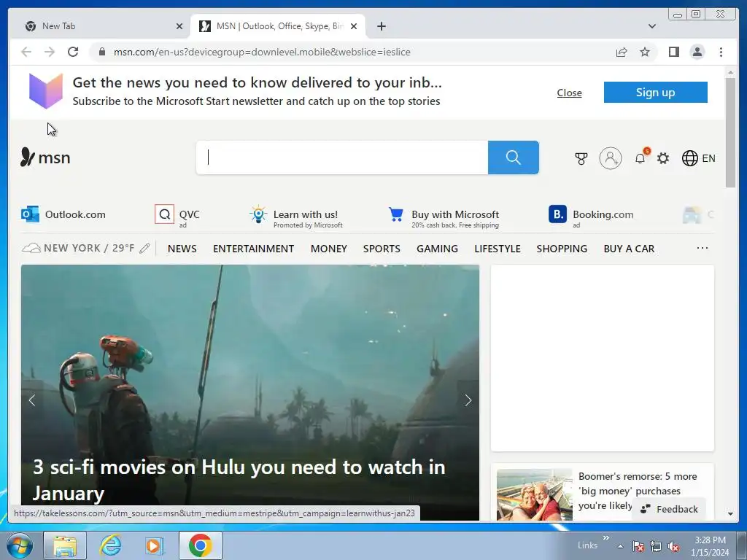
Task: Expand the Links toolbar chevron
Action: (605, 537)
